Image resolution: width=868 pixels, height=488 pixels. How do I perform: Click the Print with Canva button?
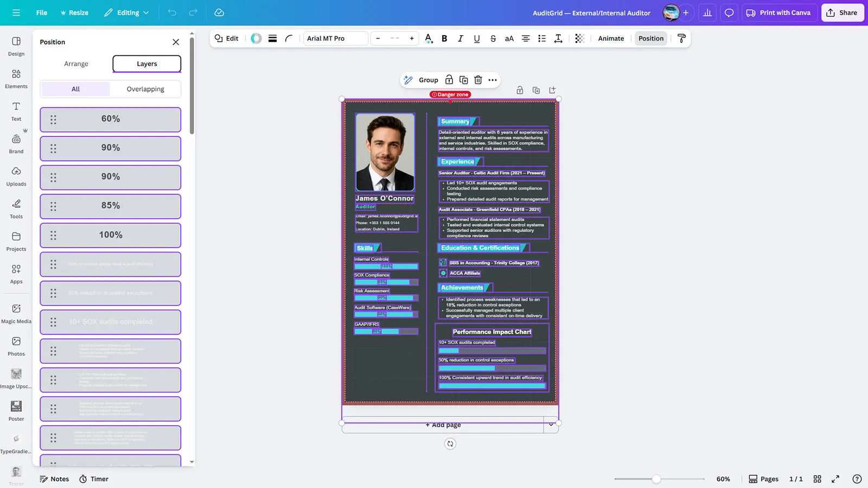pyautogui.click(x=778, y=12)
